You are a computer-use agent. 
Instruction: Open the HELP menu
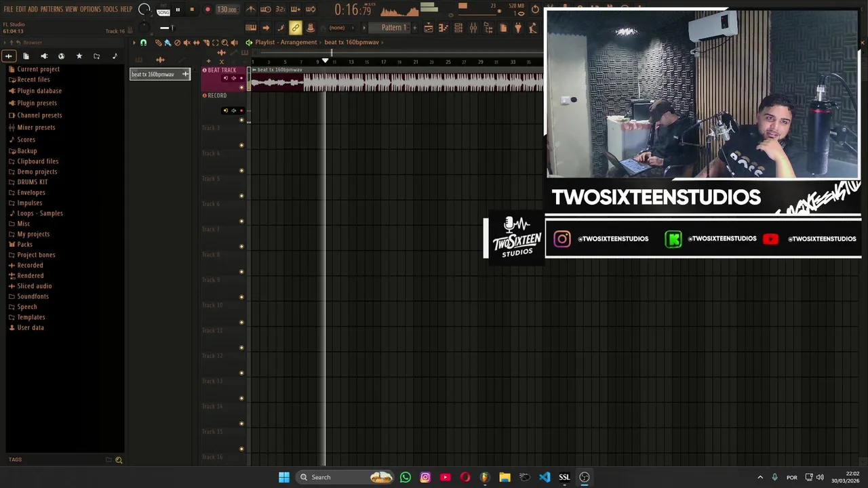pos(126,9)
